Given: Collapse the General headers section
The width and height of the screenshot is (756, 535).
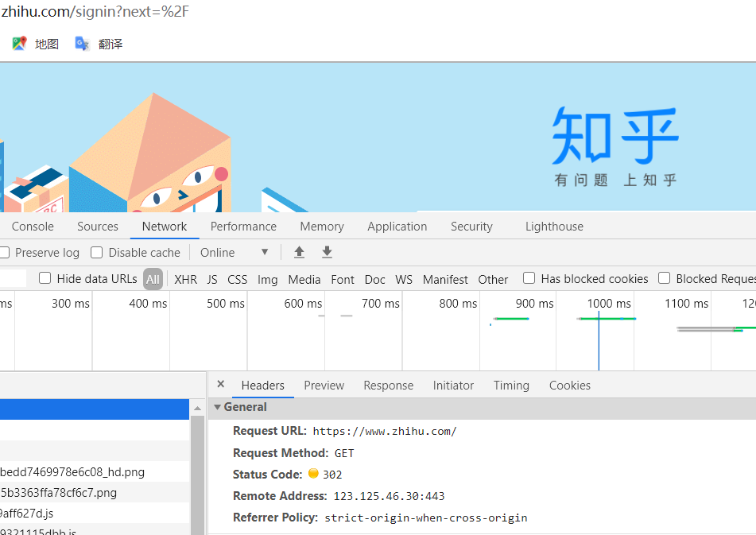Looking at the screenshot, I should coord(217,407).
